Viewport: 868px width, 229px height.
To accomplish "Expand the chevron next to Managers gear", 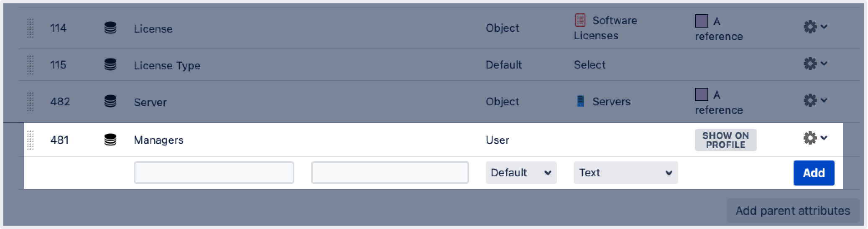I will (x=824, y=138).
